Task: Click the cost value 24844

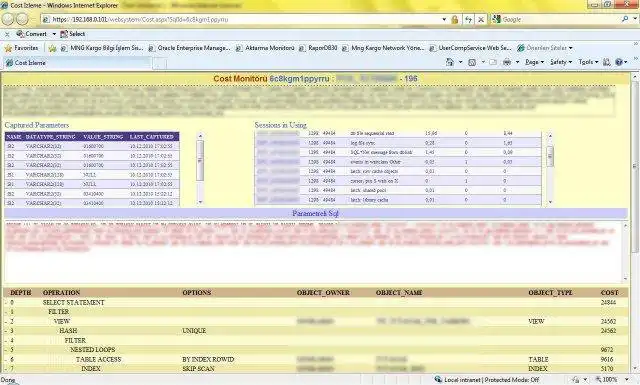Action: point(608,303)
